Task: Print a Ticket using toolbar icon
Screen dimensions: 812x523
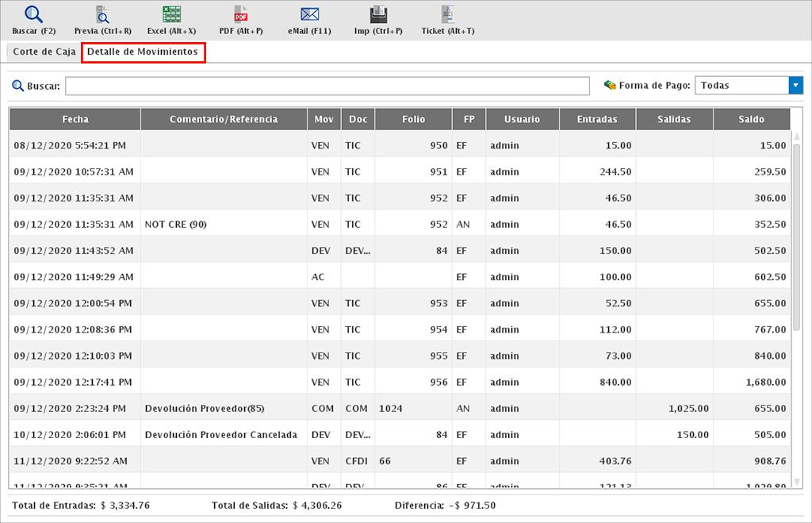Action: pyautogui.click(x=448, y=14)
